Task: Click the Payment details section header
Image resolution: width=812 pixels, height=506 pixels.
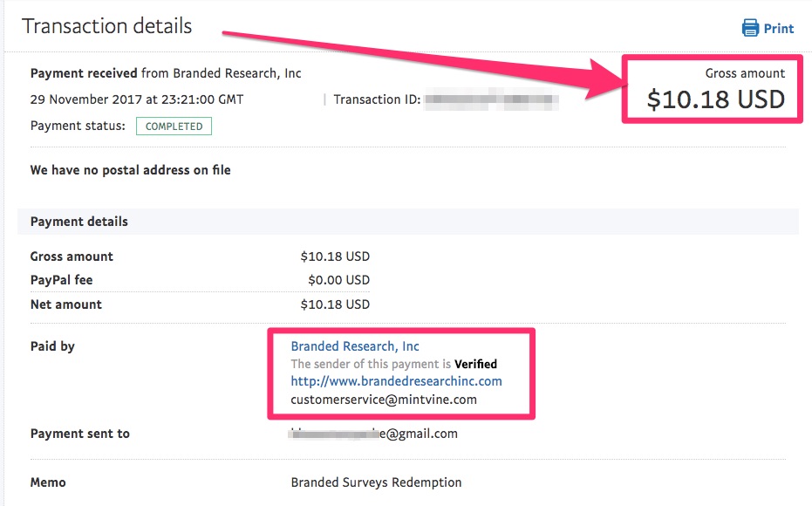Action: click(x=407, y=221)
